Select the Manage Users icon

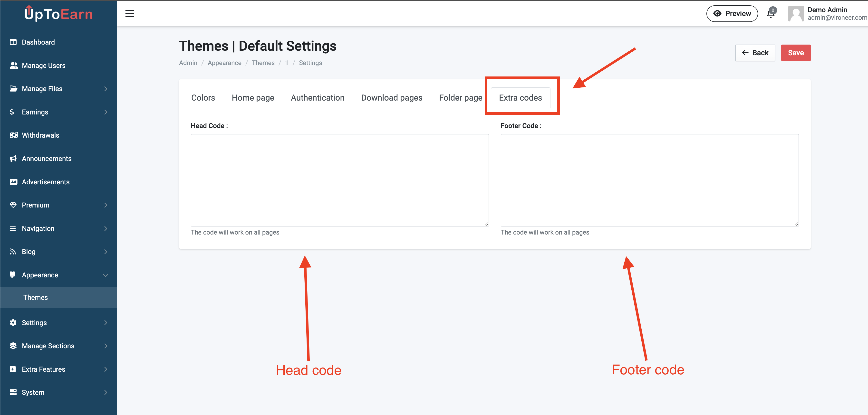(x=13, y=65)
